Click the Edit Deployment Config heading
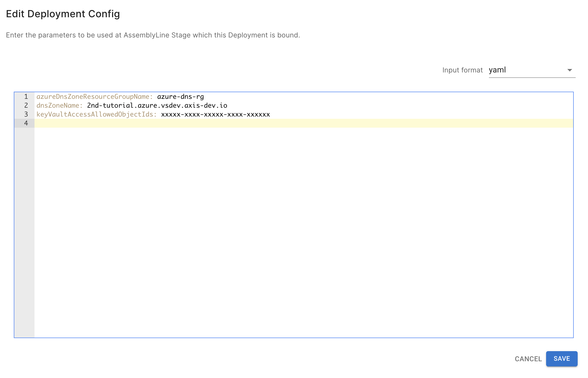This screenshot has height=378, width=588. coord(63,14)
